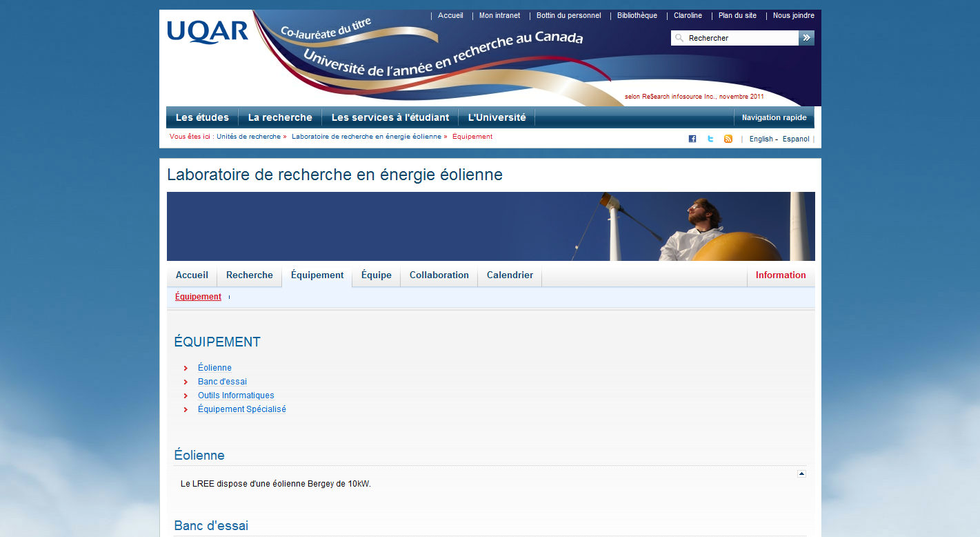Click the Éolienne section heading
980x537 pixels.
(x=199, y=456)
